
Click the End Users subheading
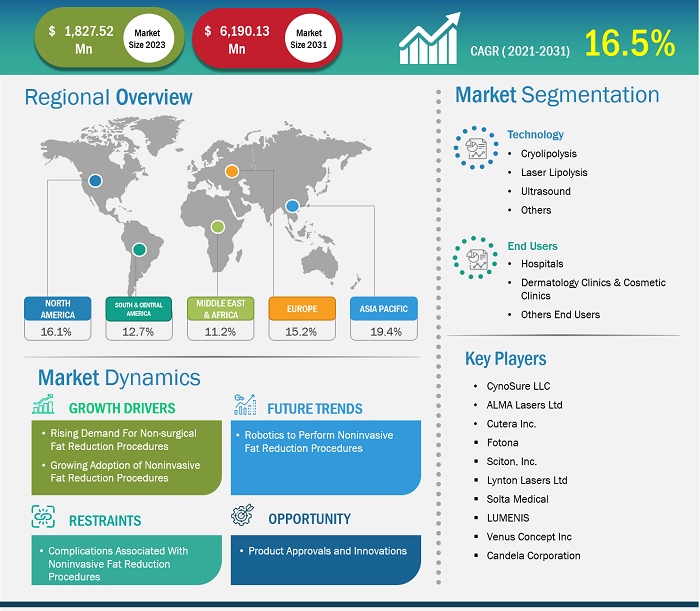[x=532, y=246]
